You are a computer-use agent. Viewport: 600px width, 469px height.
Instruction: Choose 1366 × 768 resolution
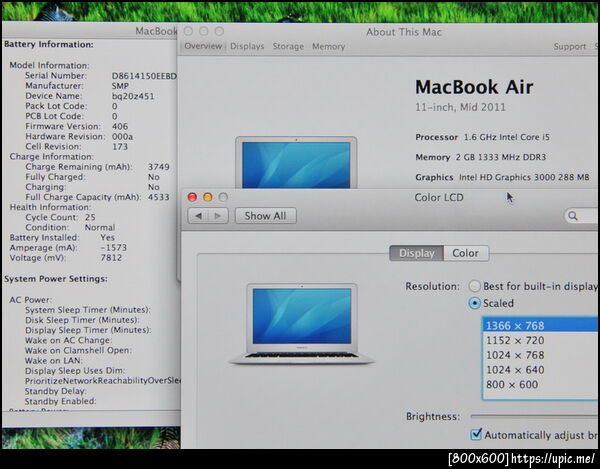pyautogui.click(x=540, y=326)
